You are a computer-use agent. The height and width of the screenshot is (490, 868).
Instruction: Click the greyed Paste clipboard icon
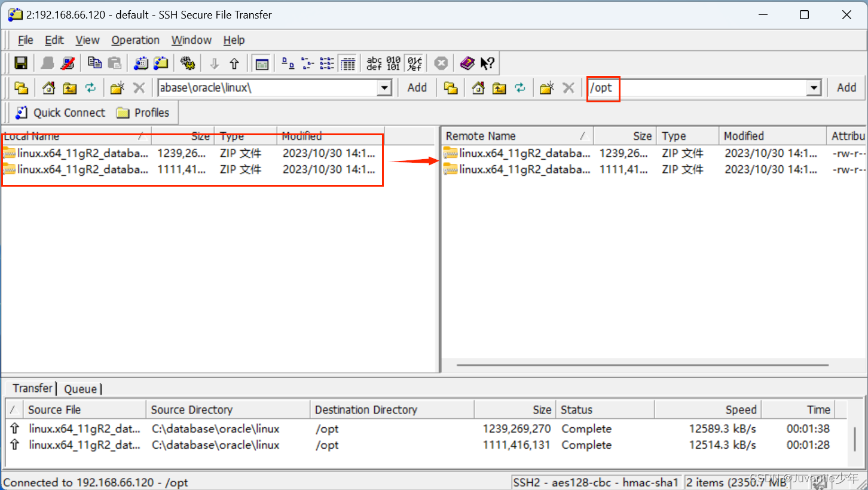click(x=115, y=63)
